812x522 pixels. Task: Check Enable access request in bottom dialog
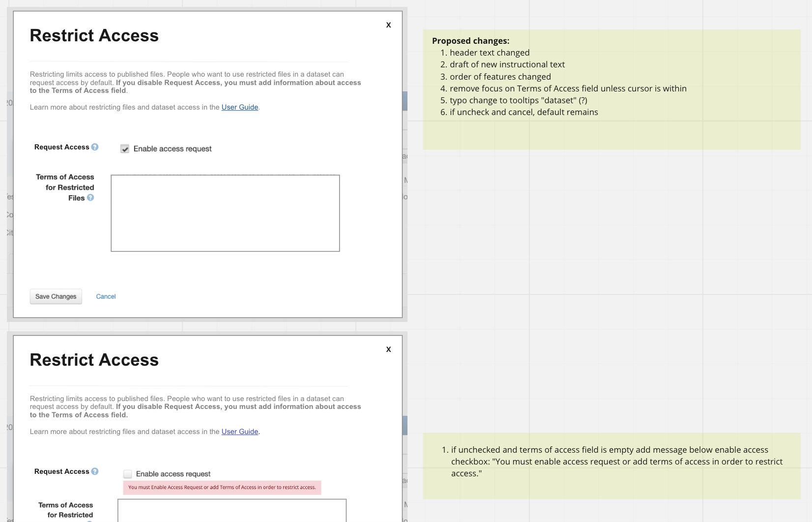[128, 474]
